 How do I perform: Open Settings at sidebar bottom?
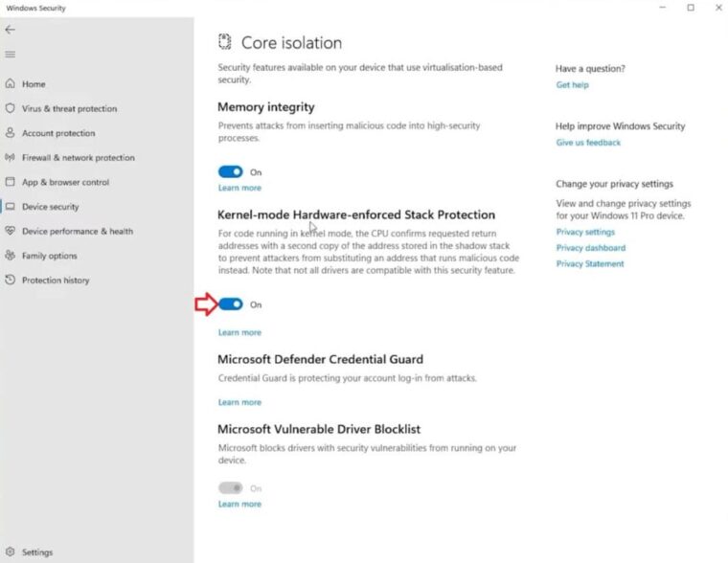[x=37, y=552]
